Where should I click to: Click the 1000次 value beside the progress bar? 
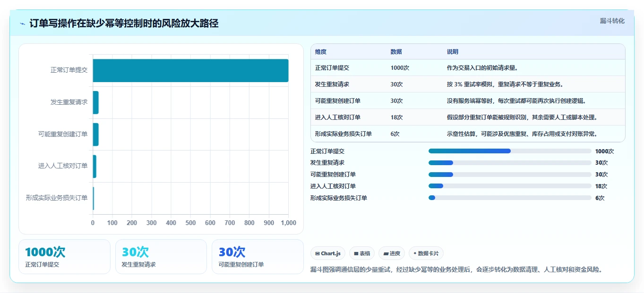tap(604, 151)
